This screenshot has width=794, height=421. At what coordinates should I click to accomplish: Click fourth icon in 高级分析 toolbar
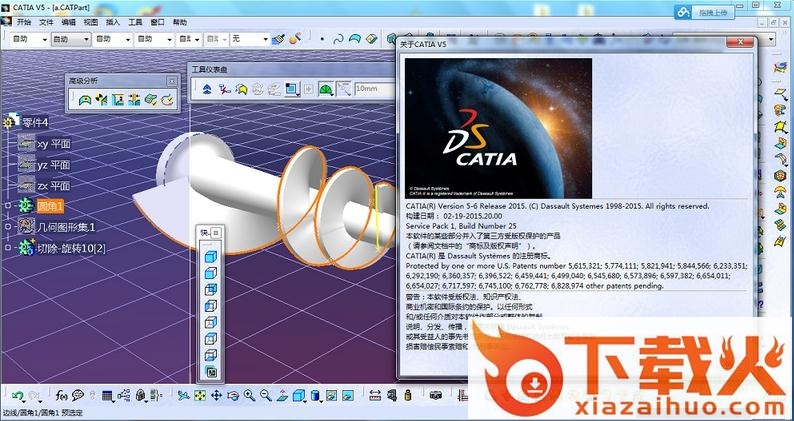point(134,100)
